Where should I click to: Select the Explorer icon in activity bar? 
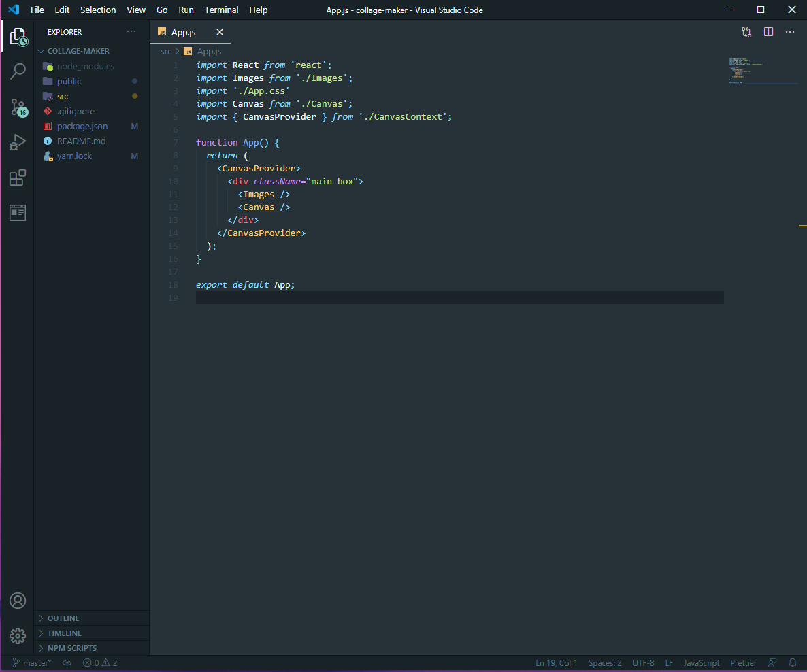click(17, 37)
